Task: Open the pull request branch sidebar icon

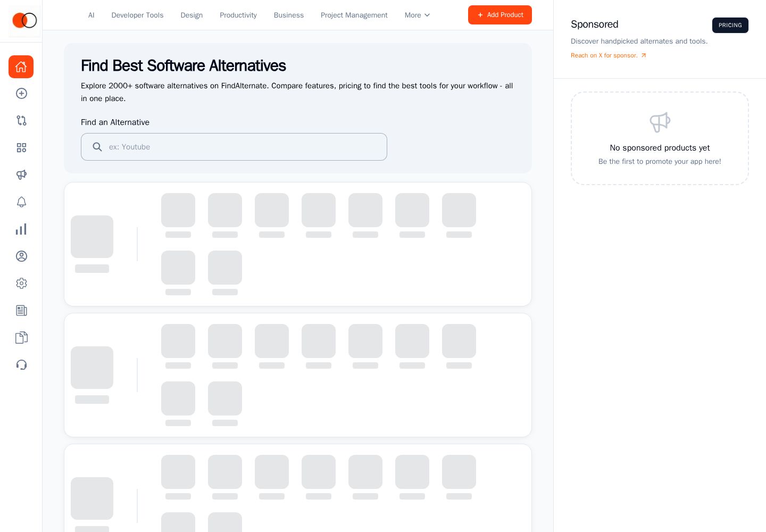Action: pos(21,121)
